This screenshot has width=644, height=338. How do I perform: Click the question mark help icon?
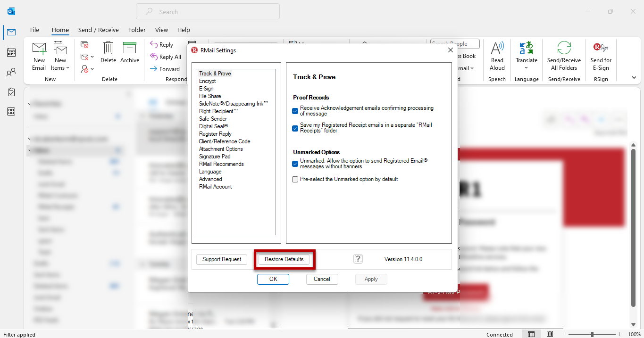[x=358, y=259]
